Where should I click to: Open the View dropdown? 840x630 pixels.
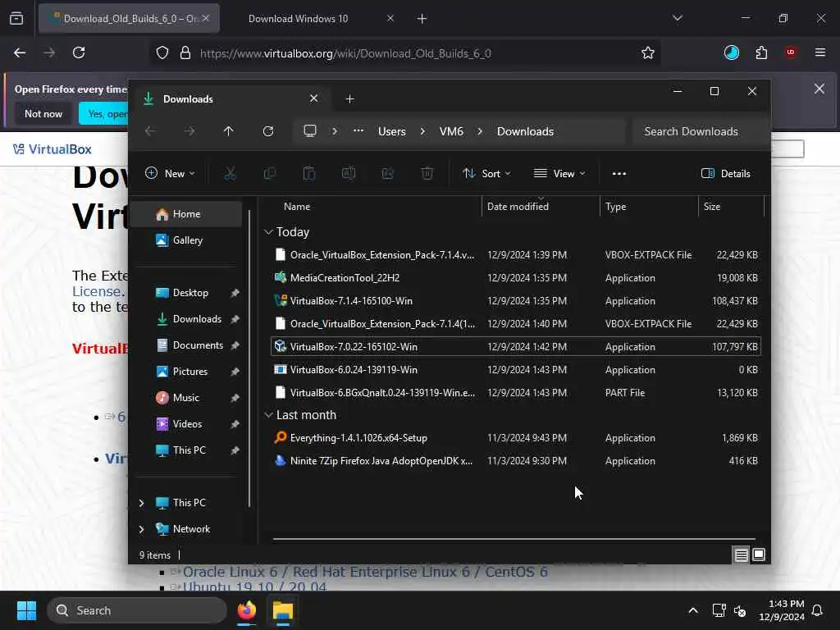point(559,174)
